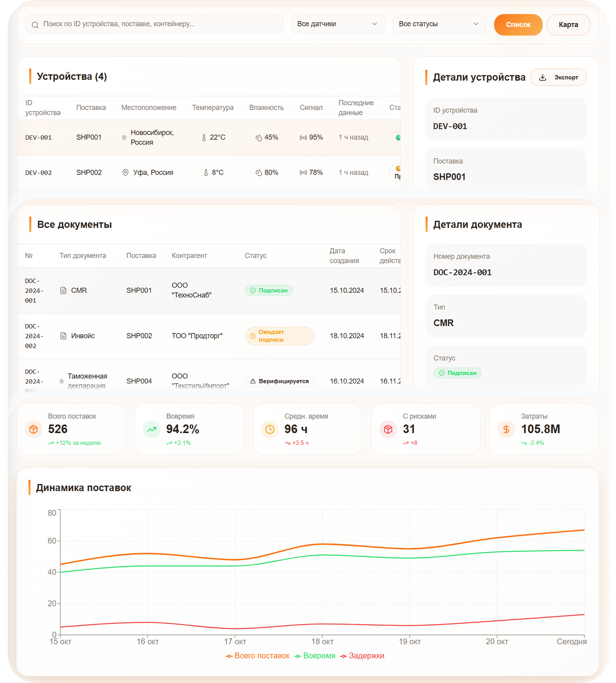This screenshot has height=683, width=616.
Task: Expand the Все статусы dropdown
Action: click(439, 24)
